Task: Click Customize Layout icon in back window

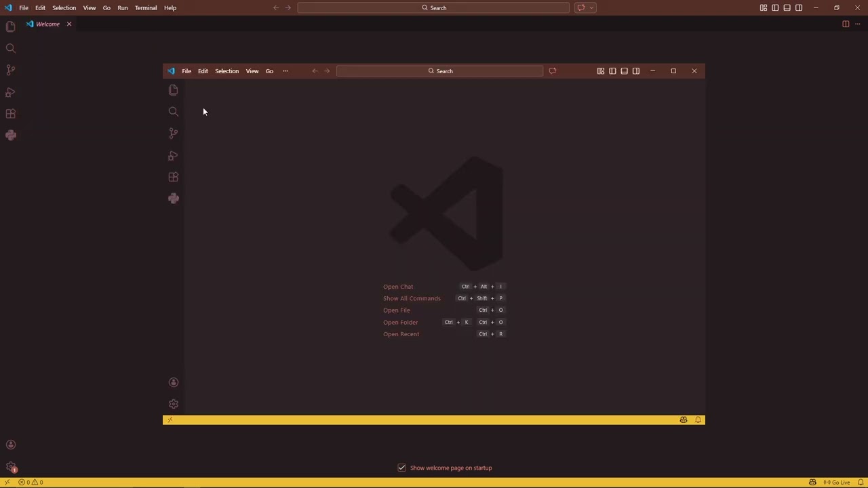Action: 764,8
